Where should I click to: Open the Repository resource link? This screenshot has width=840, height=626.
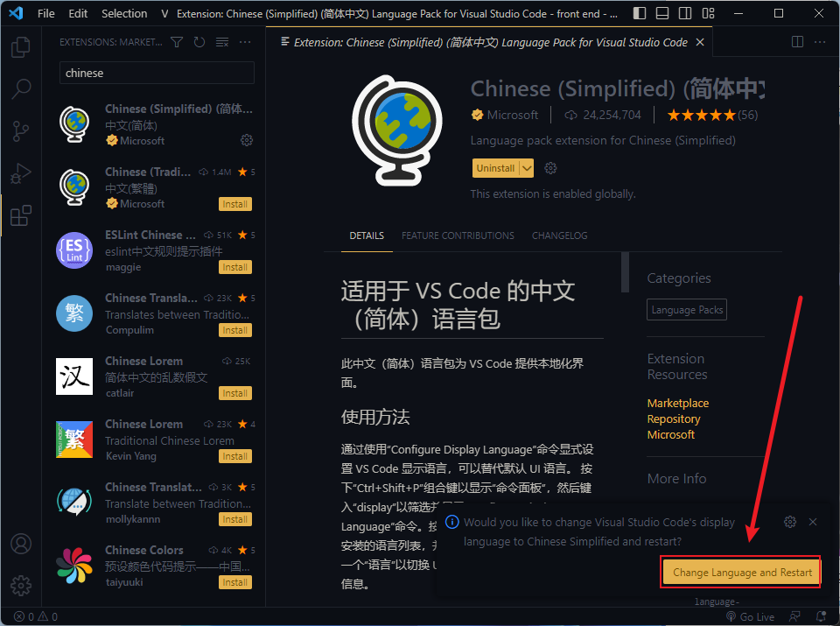tap(674, 419)
